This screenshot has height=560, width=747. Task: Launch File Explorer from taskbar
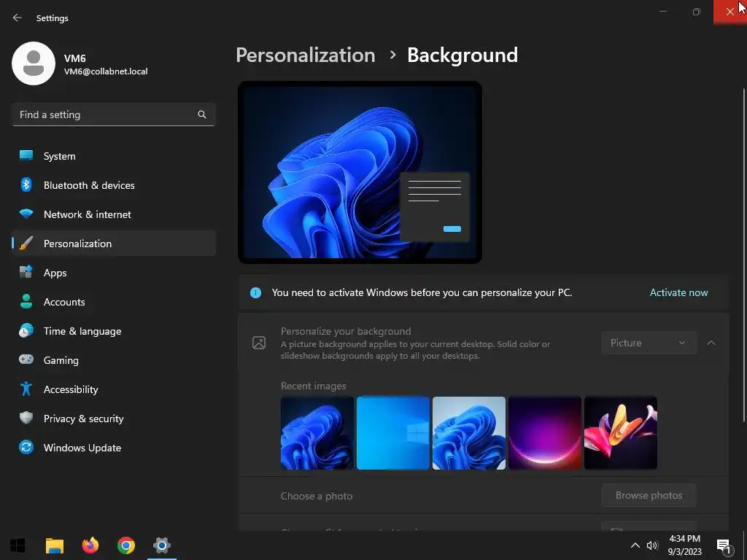54,545
